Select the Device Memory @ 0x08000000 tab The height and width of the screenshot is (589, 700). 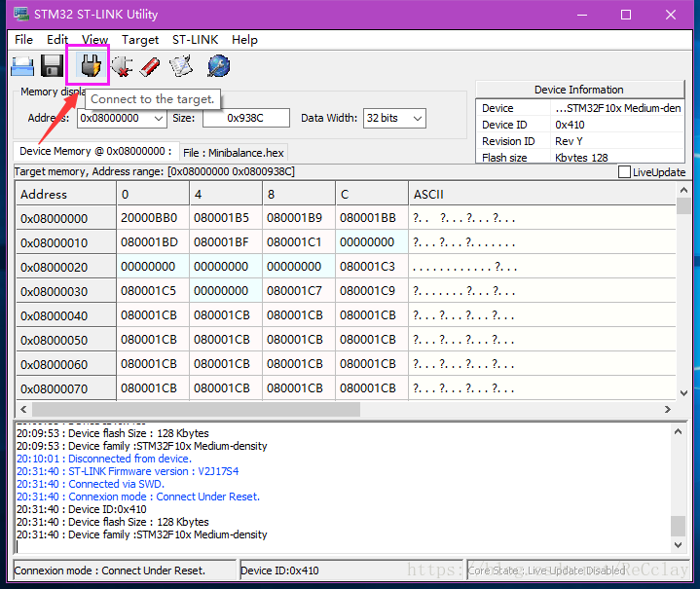tap(94, 152)
